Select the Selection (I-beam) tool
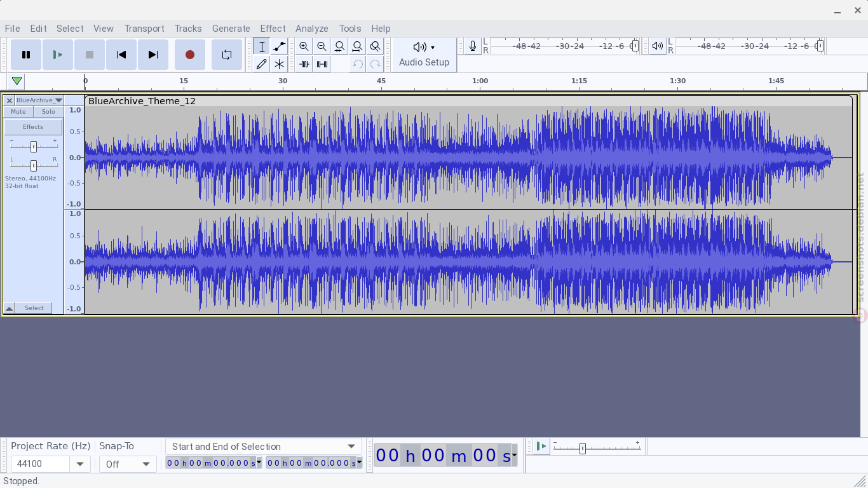This screenshot has height=488, width=868. (x=262, y=46)
